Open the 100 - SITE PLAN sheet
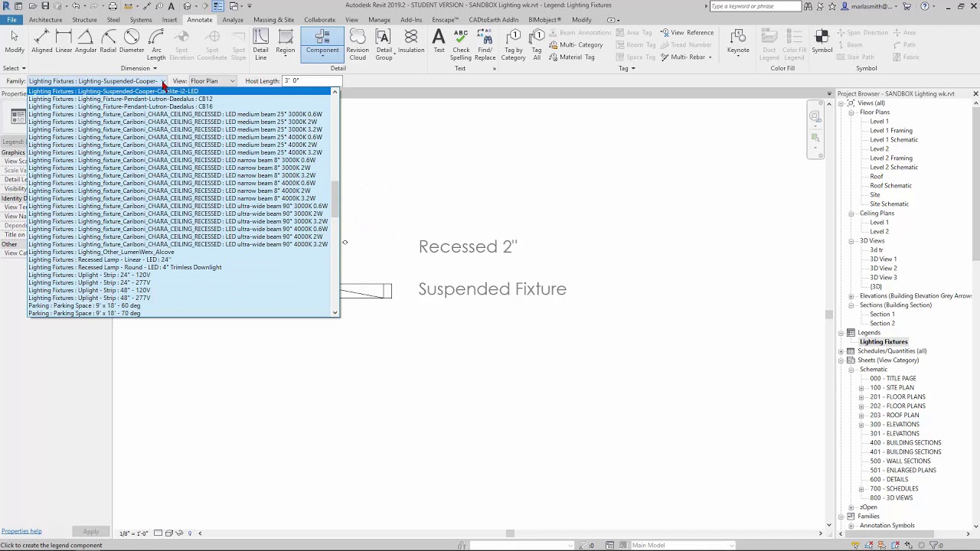 892,388
